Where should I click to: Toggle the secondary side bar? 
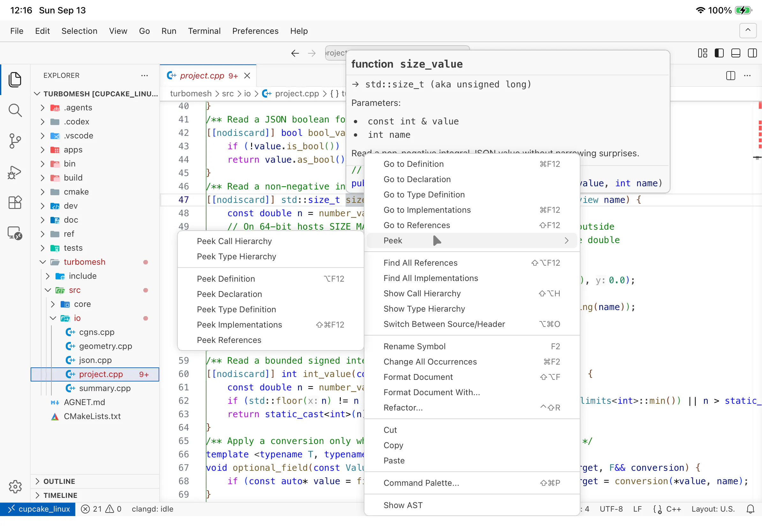pyautogui.click(x=752, y=53)
